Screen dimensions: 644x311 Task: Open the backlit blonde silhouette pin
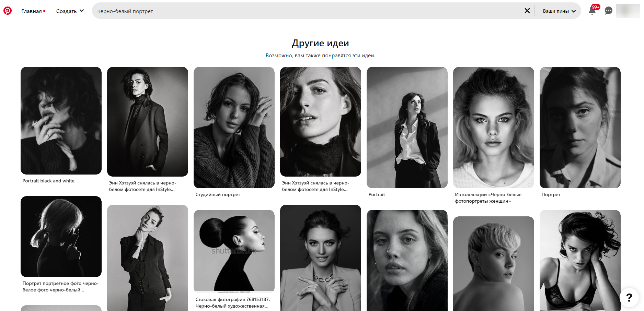[61, 236]
